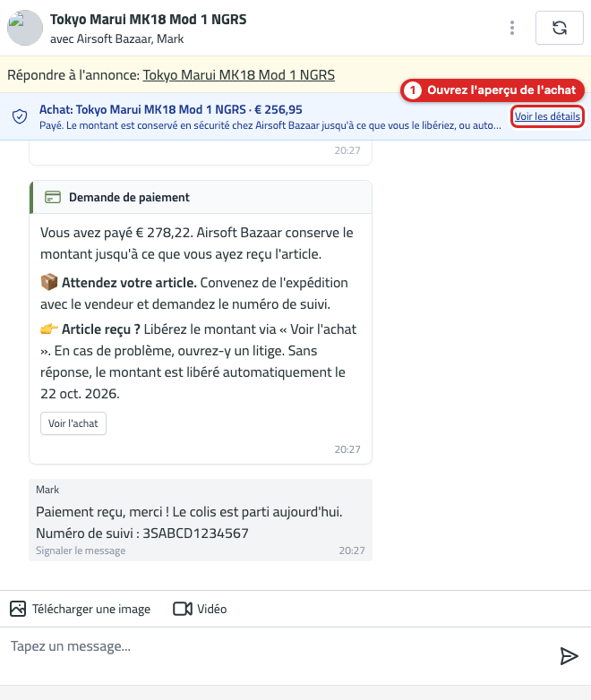Screen dimensions: 591x700
Task: Click the video camera icon
Action: pyautogui.click(x=183, y=609)
